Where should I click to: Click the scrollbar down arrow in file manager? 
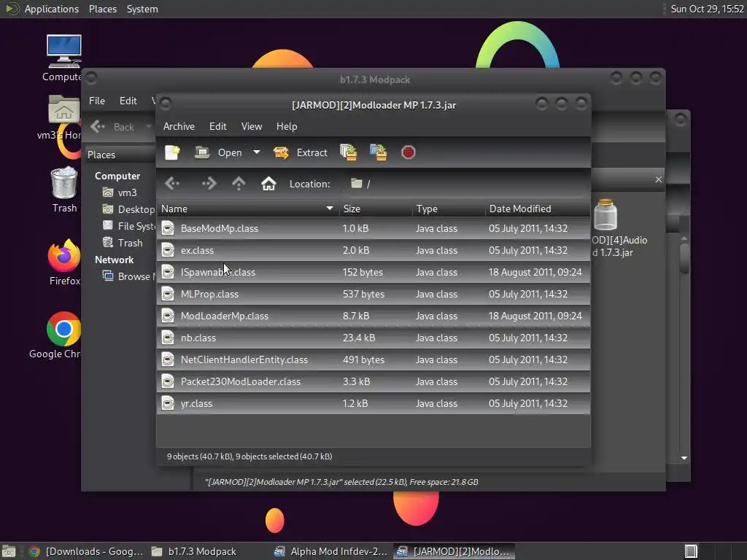(684, 458)
